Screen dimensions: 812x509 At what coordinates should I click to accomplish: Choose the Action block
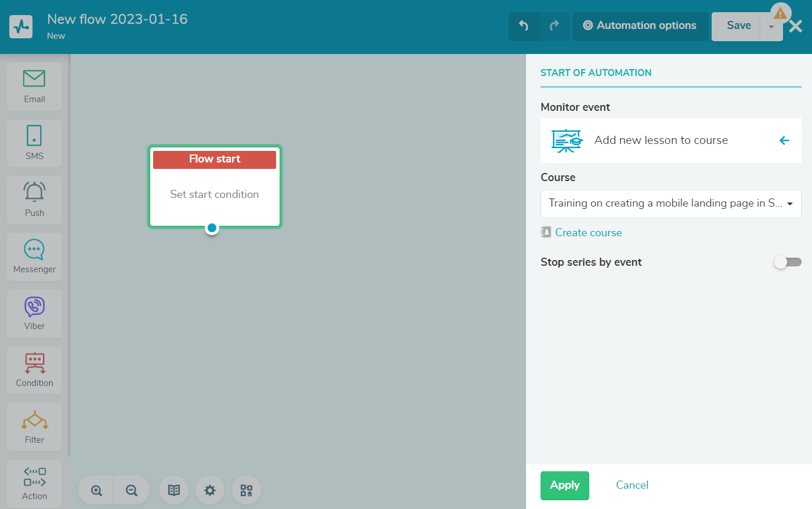(x=34, y=483)
